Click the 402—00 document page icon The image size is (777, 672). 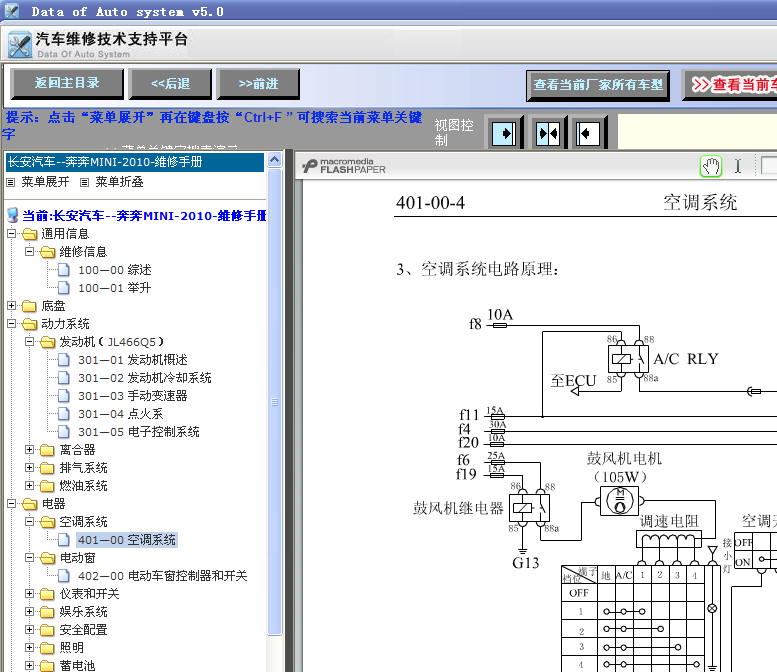[x=64, y=576]
